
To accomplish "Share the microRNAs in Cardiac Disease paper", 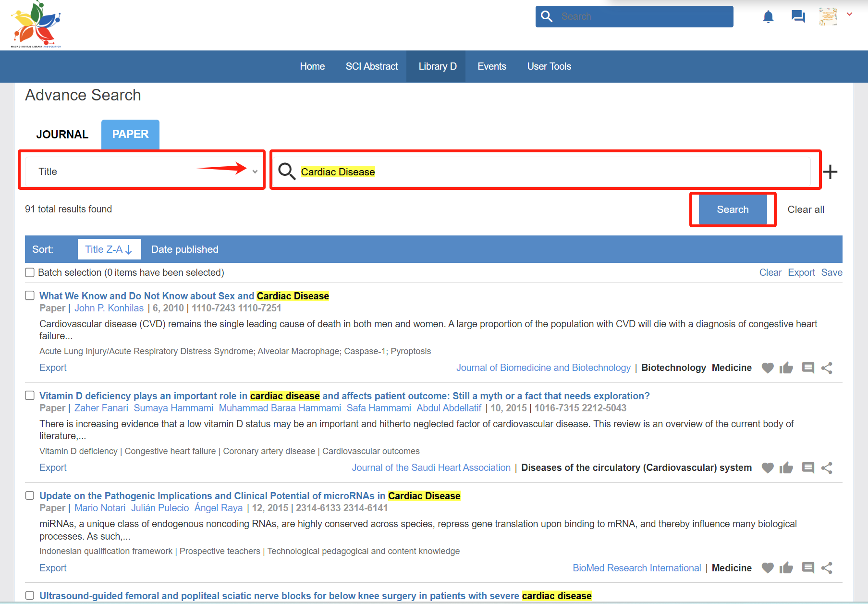I will [x=827, y=568].
